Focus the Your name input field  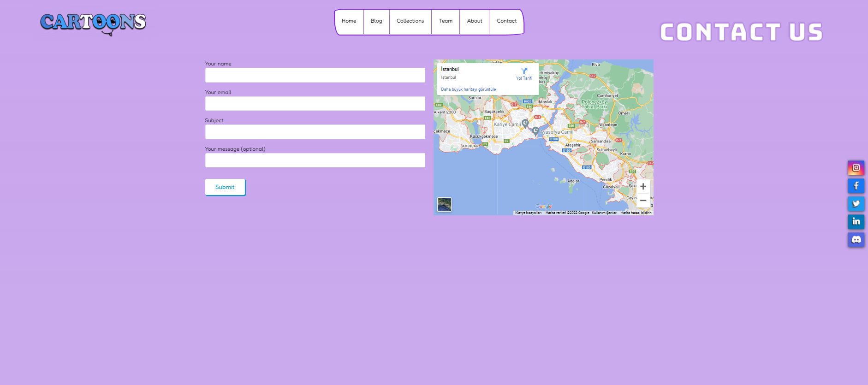pos(315,75)
